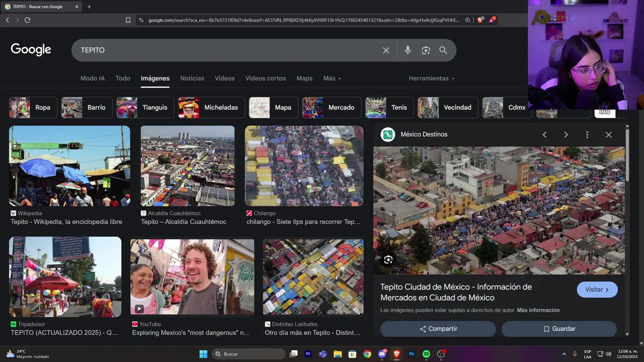Open Spotify from taskbar

426,354
